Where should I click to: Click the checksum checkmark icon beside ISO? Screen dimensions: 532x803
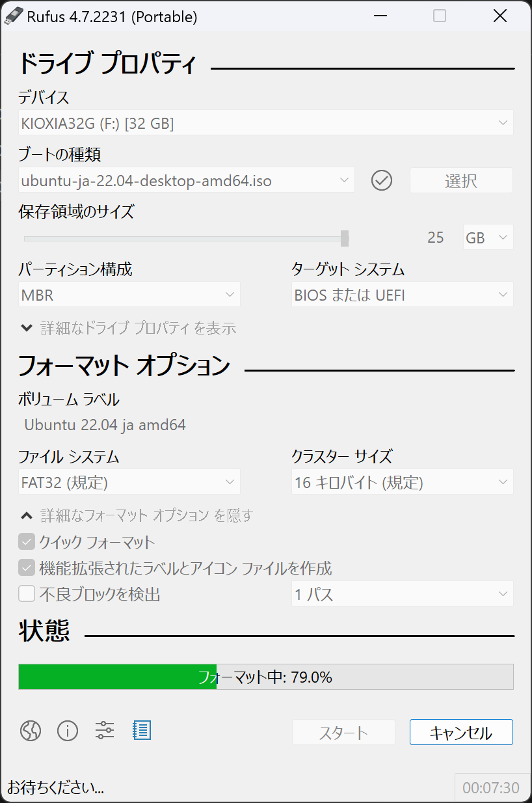pos(382,180)
